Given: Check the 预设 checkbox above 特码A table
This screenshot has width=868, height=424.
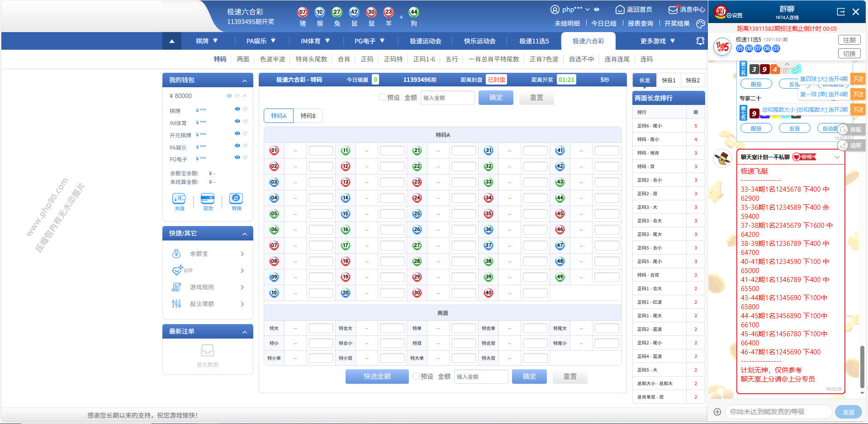Looking at the screenshot, I should (383, 98).
